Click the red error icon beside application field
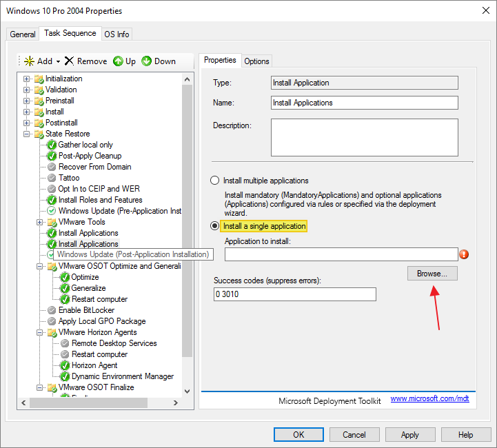 coord(464,254)
